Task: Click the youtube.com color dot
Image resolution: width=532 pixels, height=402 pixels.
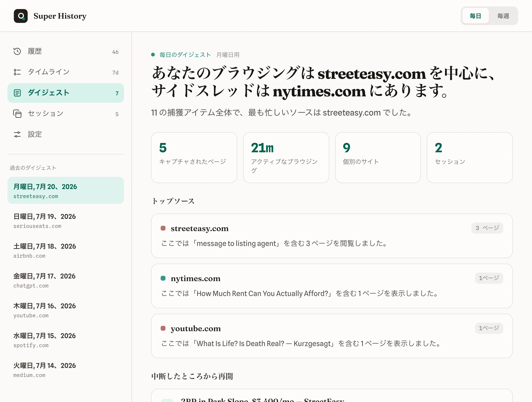Action: click(163, 328)
